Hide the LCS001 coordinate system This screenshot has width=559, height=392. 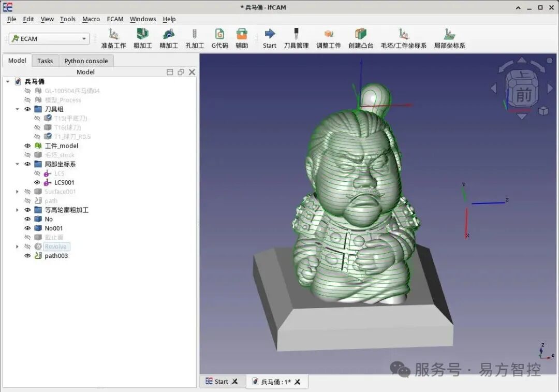click(x=37, y=182)
